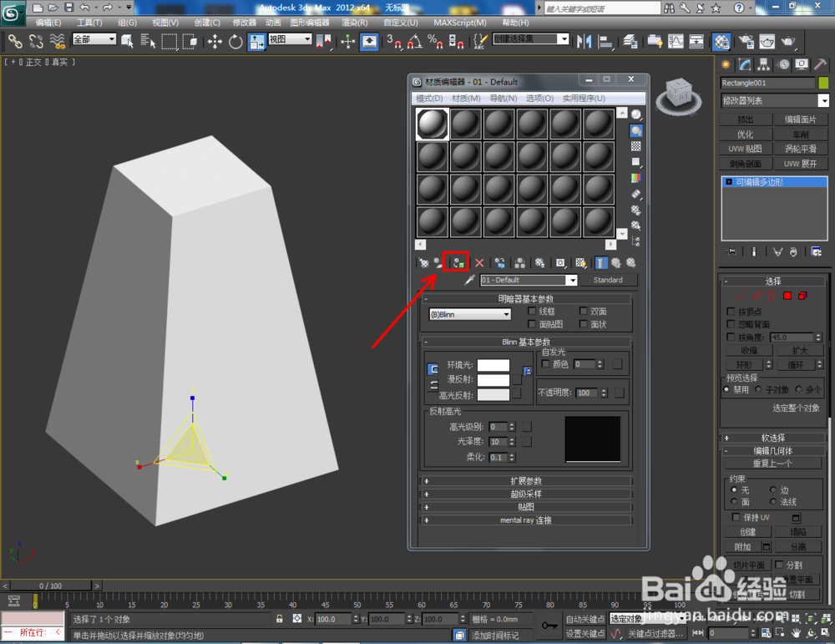Select the Rotate tool on main toolbar
835x644 pixels.
[x=235, y=40]
